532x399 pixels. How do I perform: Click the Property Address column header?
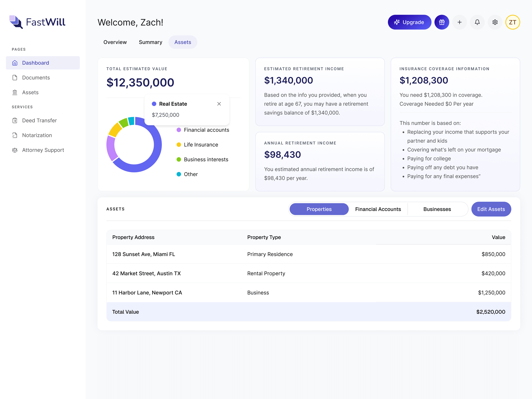pos(133,237)
